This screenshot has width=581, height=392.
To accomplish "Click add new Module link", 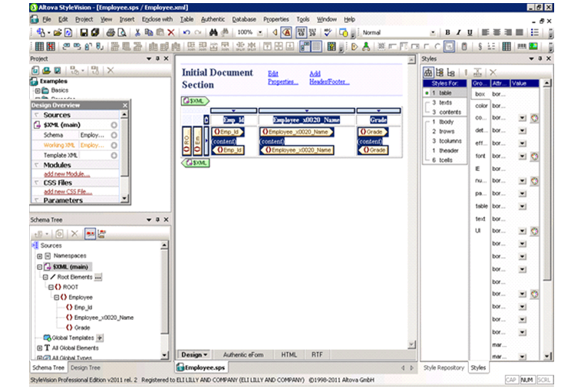I will click(x=67, y=174).
